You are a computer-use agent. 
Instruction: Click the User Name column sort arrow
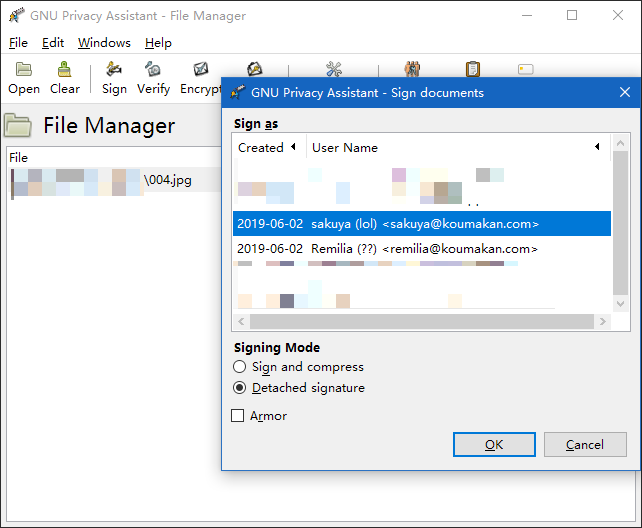pos(597,148)
